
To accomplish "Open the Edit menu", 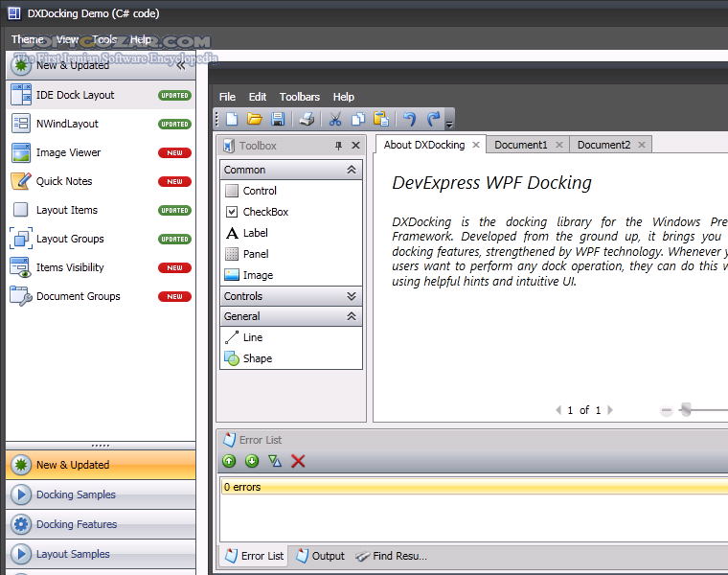I will pos(258,97).
